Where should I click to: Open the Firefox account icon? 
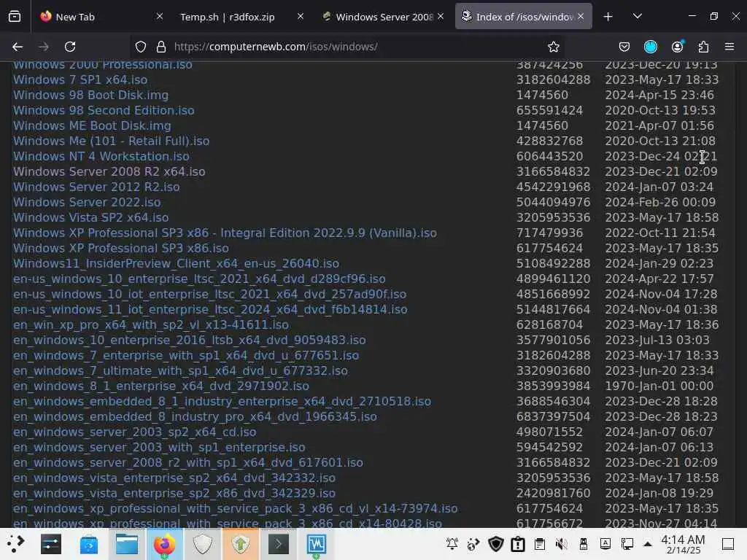pos(677,46)
